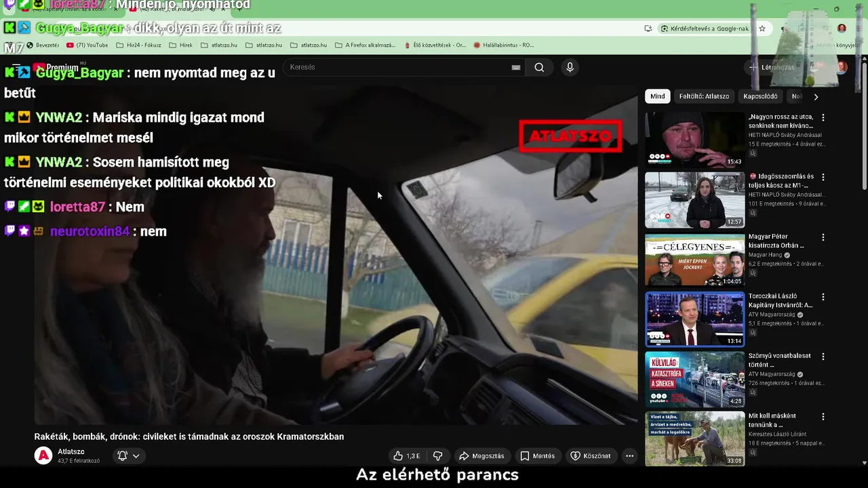The image size is (868, 488).
Task: Open the Atlatszo channel name link
Action: pyautogui.click(x=71, y=451)
